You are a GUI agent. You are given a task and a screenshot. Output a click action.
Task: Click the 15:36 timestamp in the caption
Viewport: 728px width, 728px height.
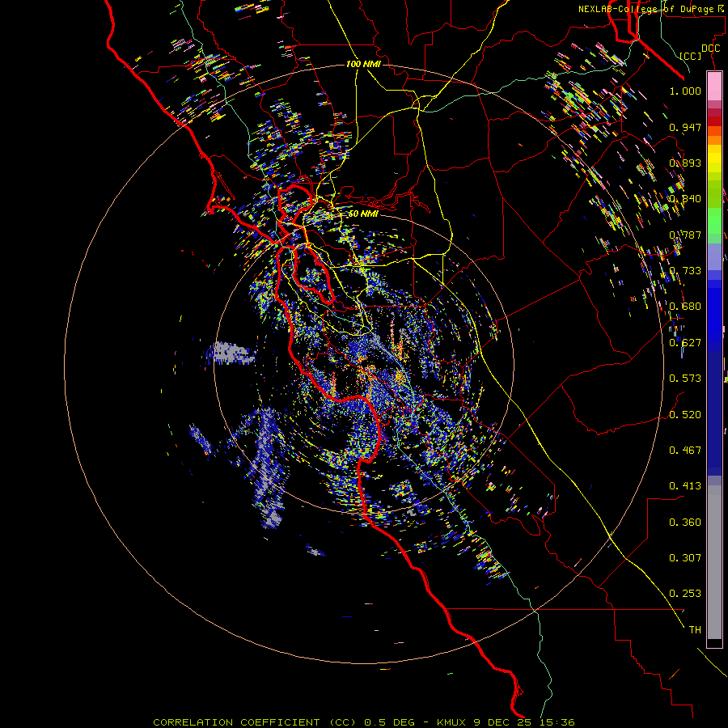(x=558, y=722)
